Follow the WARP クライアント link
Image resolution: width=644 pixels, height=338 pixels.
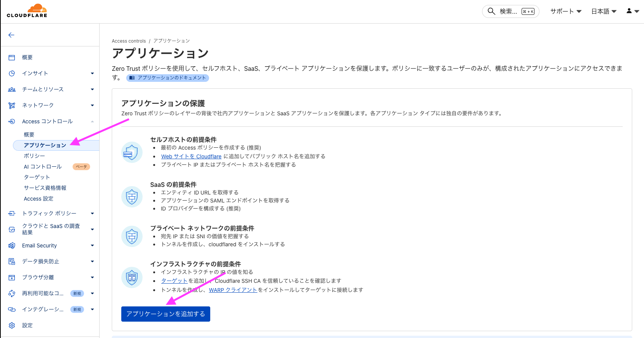coord(233,290)
